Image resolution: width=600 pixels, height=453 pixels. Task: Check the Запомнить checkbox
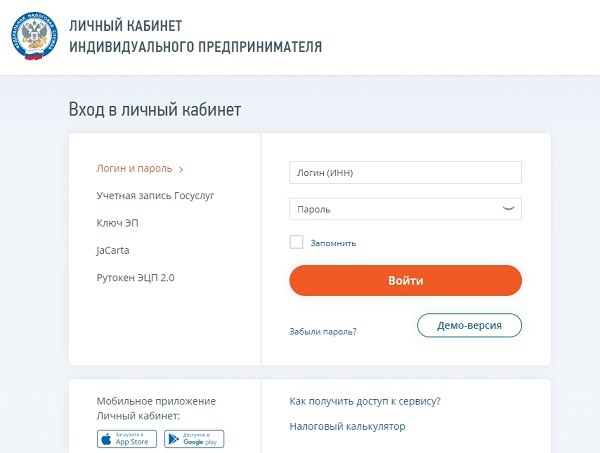(296, 242)
